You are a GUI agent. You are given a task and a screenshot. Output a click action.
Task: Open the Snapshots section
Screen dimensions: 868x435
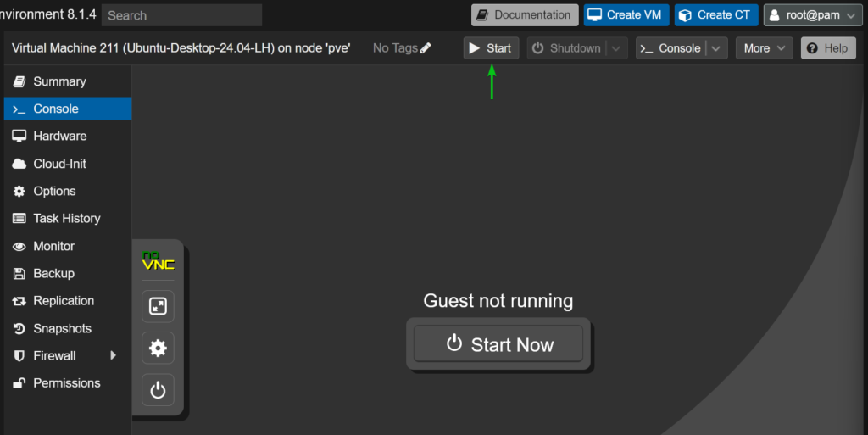[68, 328]
